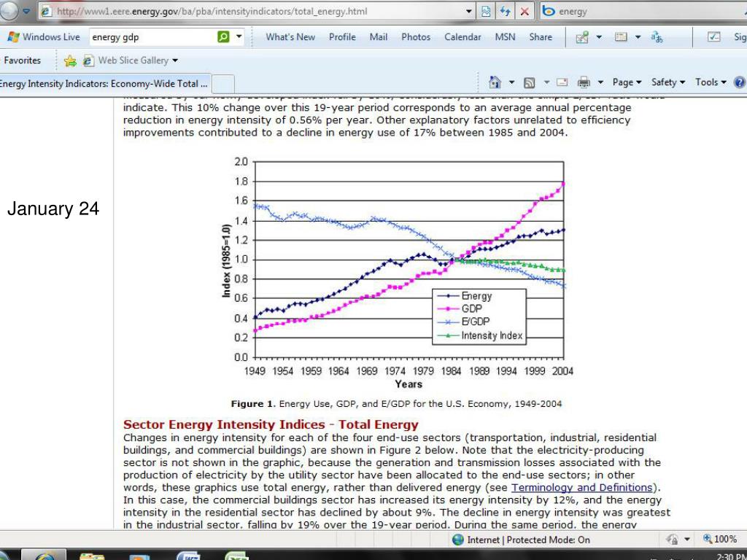747x560 pixels.
Task: Click Protected Mode: On status text
Action: click(x=549, y=540)
